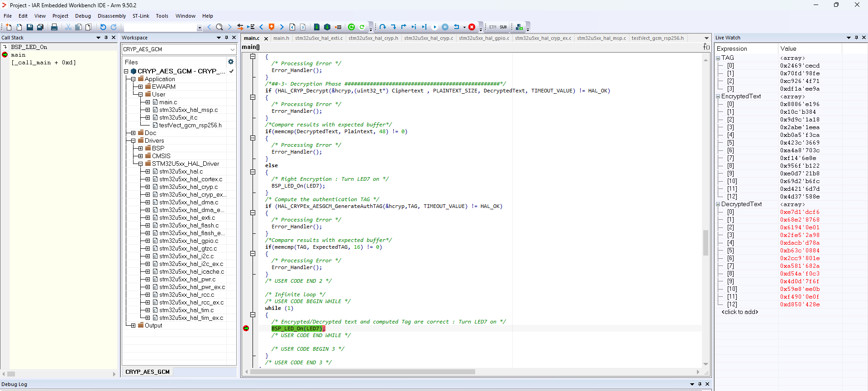Switch to the stm32u5xx_hal_cryp.h tab

(x=373, y=38)
